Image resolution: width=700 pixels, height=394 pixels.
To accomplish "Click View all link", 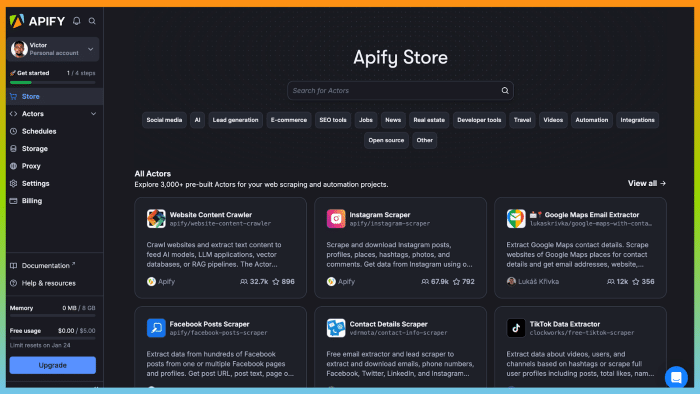I will (646, 183).
